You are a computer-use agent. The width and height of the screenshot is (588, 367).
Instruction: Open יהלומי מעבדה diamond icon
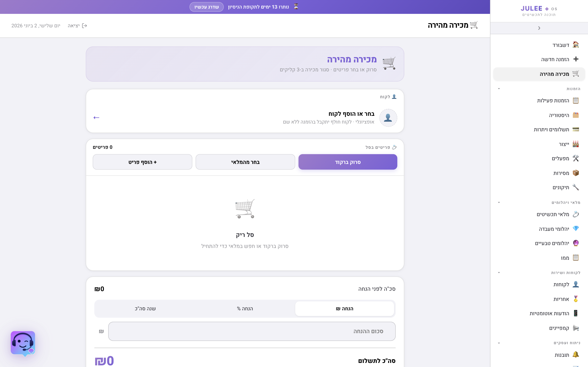coord(576,229)
